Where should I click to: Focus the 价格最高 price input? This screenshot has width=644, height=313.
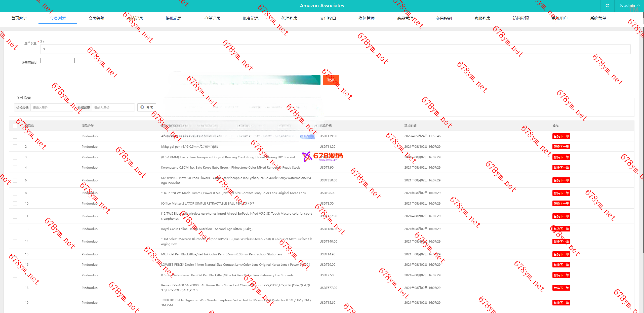(x=113, y=107)
